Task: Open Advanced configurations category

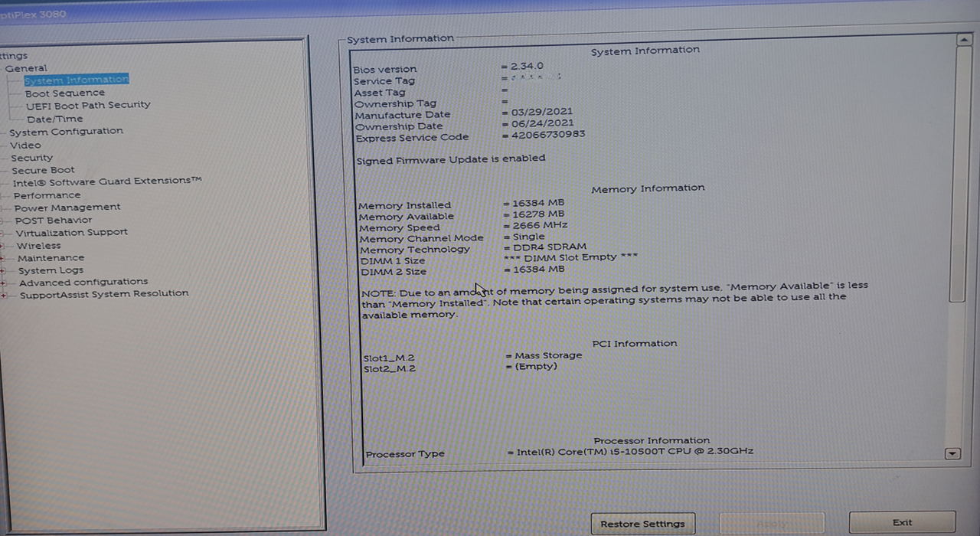Action: coord(83,282)
